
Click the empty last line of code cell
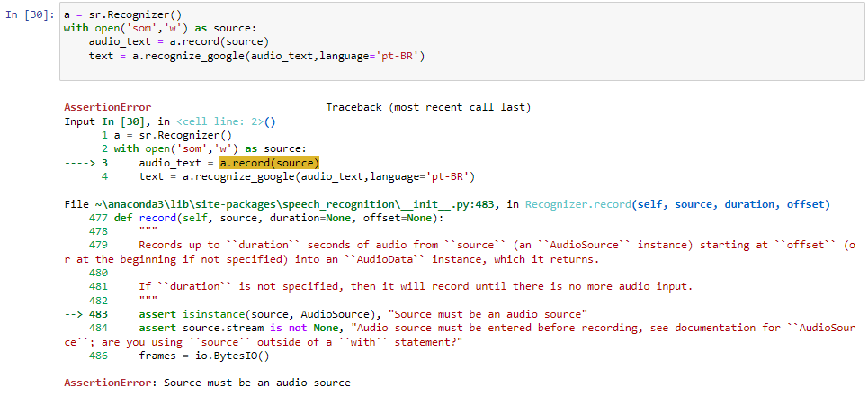462,70
